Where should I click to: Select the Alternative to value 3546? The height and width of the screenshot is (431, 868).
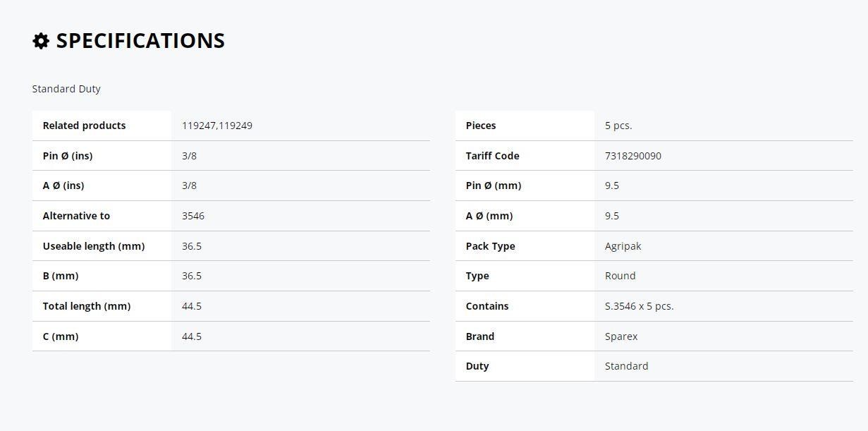(193, 216)
